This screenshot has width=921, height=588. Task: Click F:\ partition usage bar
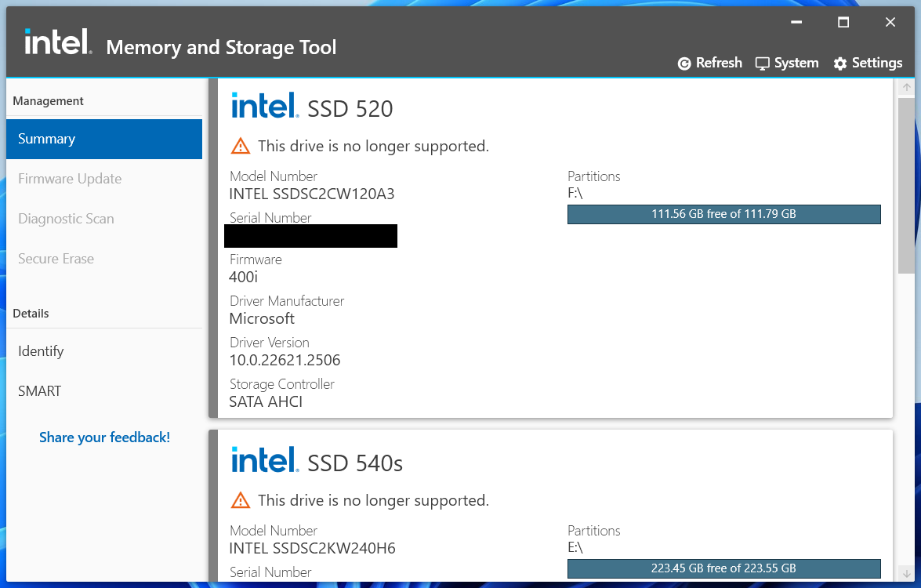pyautogui.click(x=723, y=214)
